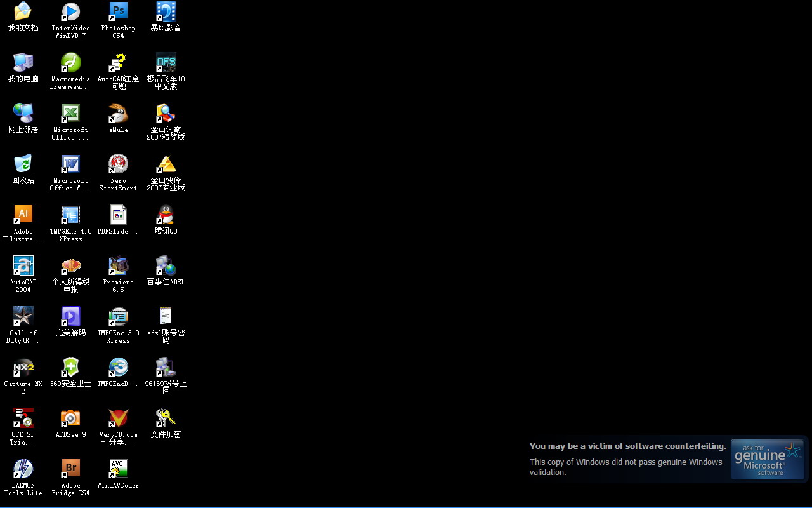
Task: Open 网上邻居 network icon
Action: point(23,113)
